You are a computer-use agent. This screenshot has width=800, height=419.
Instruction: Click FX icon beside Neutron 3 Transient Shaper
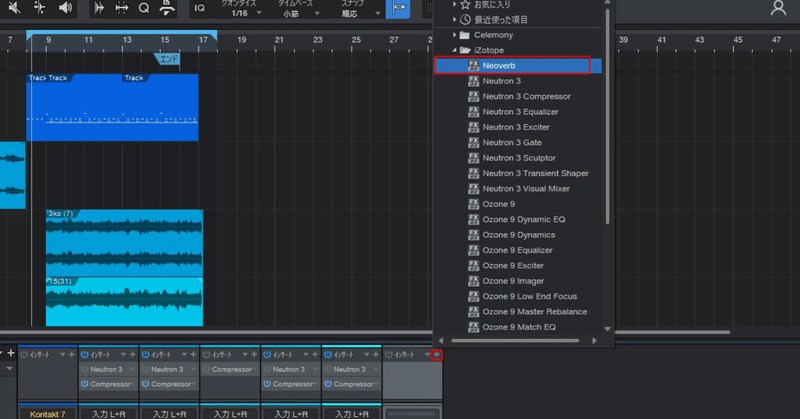coord(473,173)
